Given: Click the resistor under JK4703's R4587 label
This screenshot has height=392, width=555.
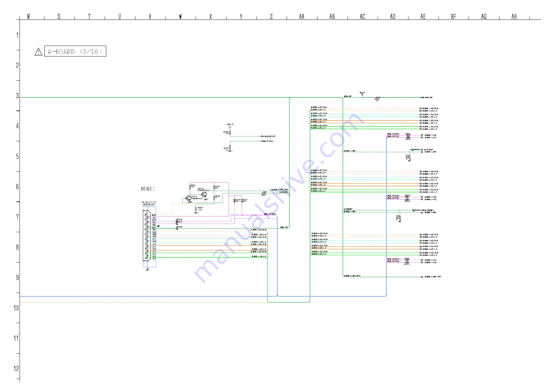Looking at the screenshot, I should (x=196, y=209).
